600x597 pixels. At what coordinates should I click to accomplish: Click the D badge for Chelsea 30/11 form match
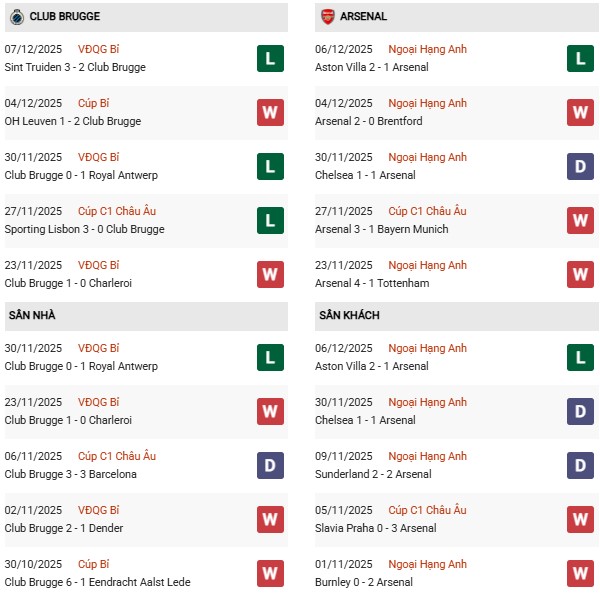580,166
